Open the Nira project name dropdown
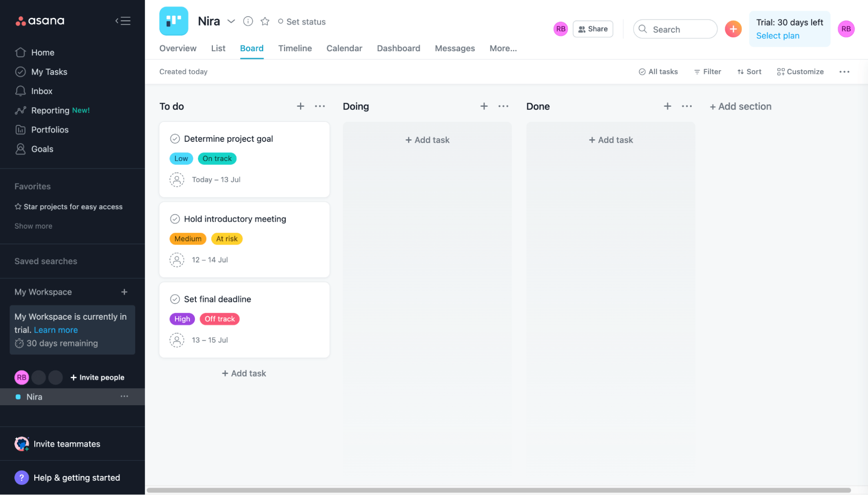Image resolution: width=868 pixels, height=495 pixels. click(x=231, y=21)
